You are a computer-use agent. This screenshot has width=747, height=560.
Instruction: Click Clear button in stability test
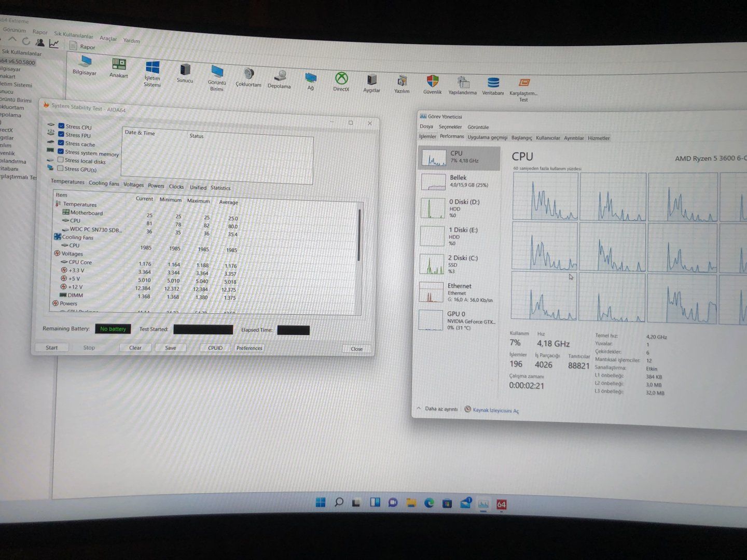pos(135,347)
